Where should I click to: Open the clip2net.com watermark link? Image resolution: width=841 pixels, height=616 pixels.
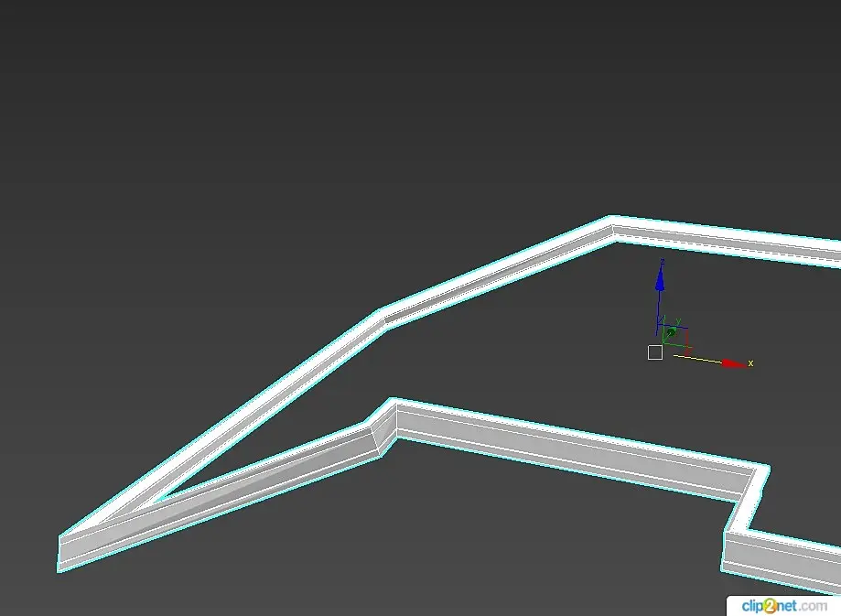[x=783, y=606]
